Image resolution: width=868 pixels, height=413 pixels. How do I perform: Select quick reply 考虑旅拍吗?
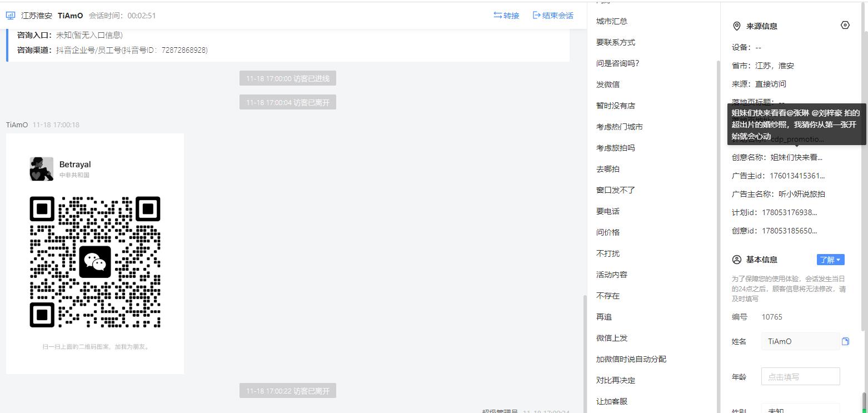point(616,148)
